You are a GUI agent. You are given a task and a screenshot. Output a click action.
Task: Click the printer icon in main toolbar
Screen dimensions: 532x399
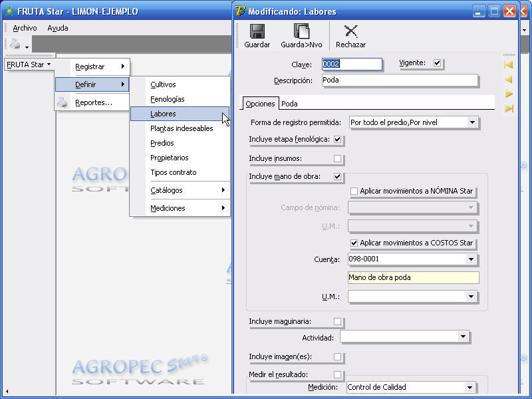click(15, 44)
